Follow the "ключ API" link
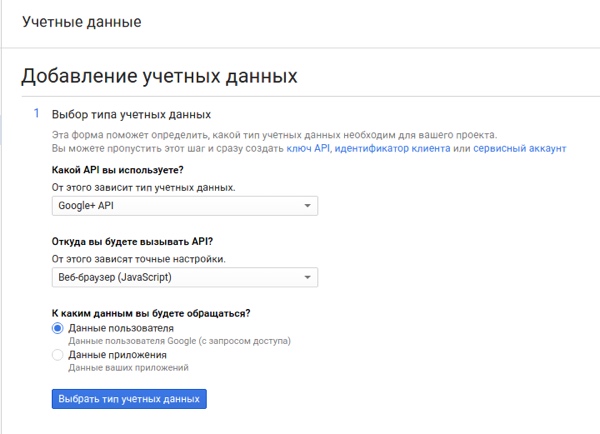This screenshot has width=600, height=434. pyautogui.click(x=308, y=148)
